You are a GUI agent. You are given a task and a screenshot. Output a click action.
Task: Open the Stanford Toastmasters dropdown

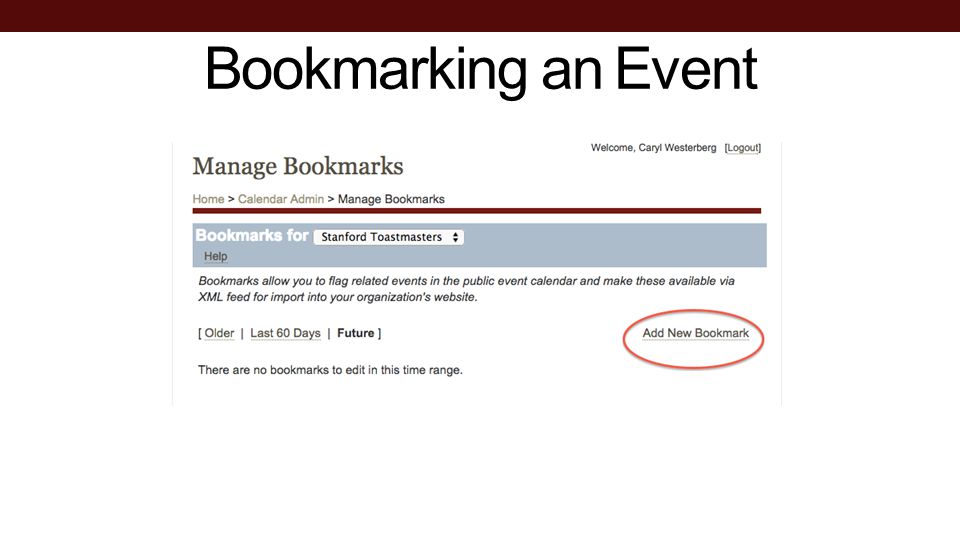coord(389,237)
